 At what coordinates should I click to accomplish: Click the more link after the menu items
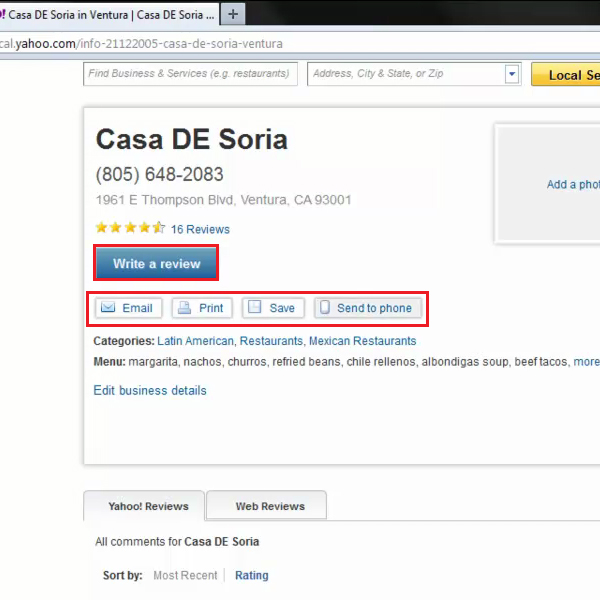tap(586, 362)
